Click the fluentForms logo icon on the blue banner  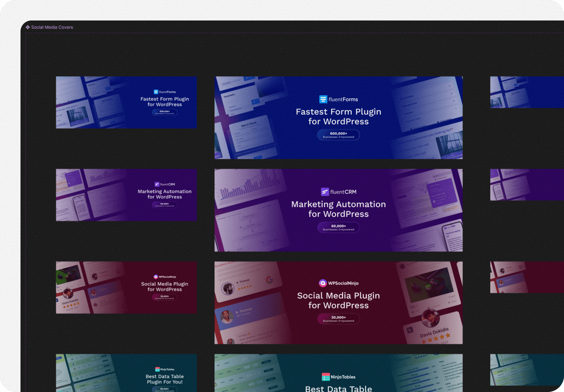pos(323,99)
